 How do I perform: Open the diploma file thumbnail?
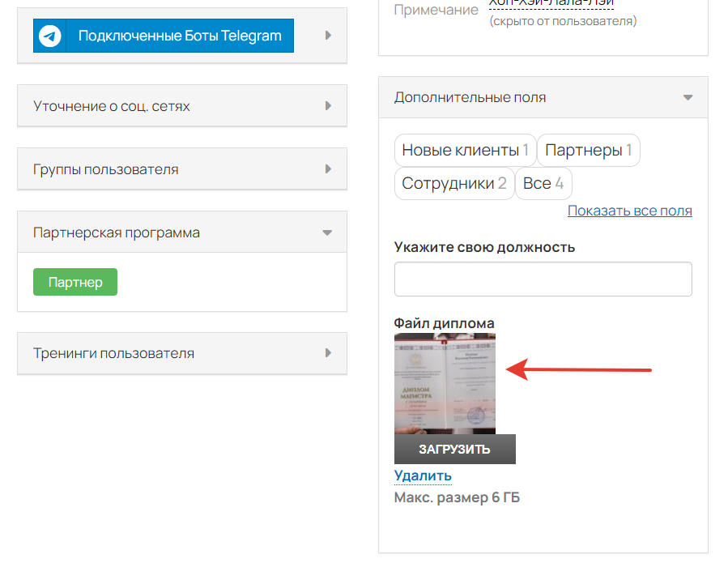point(445,383)
